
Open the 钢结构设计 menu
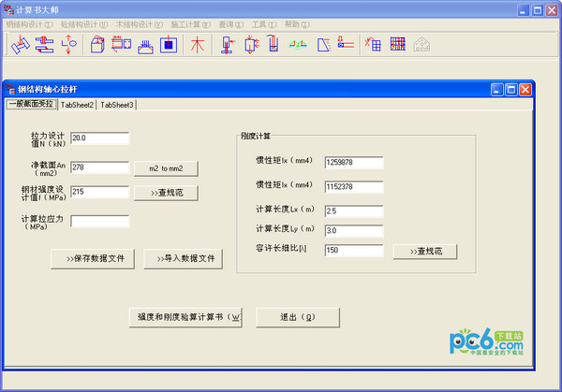[29, 24]
